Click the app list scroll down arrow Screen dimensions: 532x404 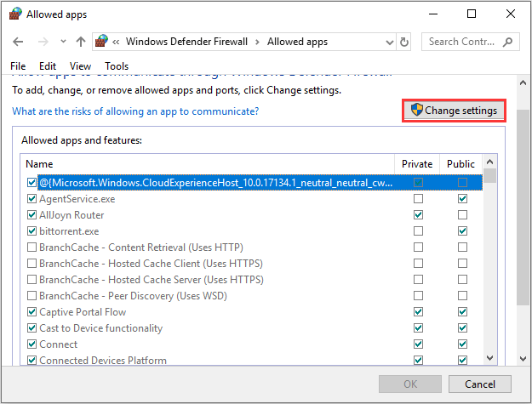click(489, 358)
